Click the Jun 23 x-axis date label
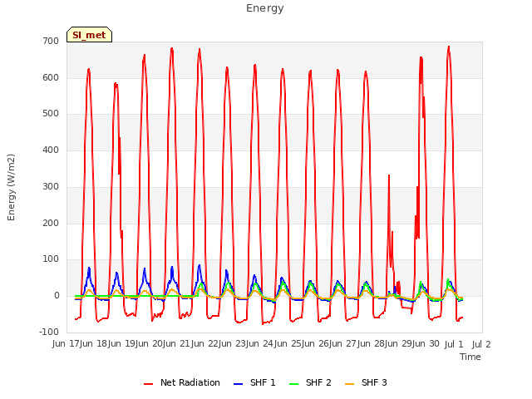 (x=234, y=344)
